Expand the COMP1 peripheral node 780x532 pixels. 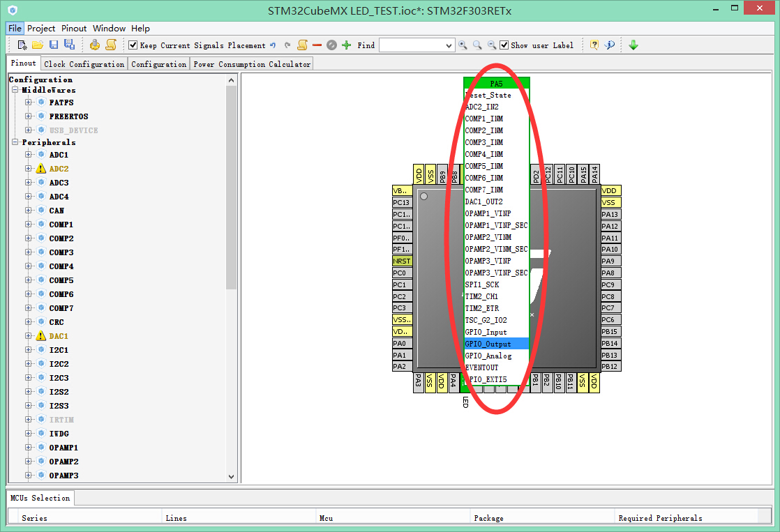tap(29, 225)
